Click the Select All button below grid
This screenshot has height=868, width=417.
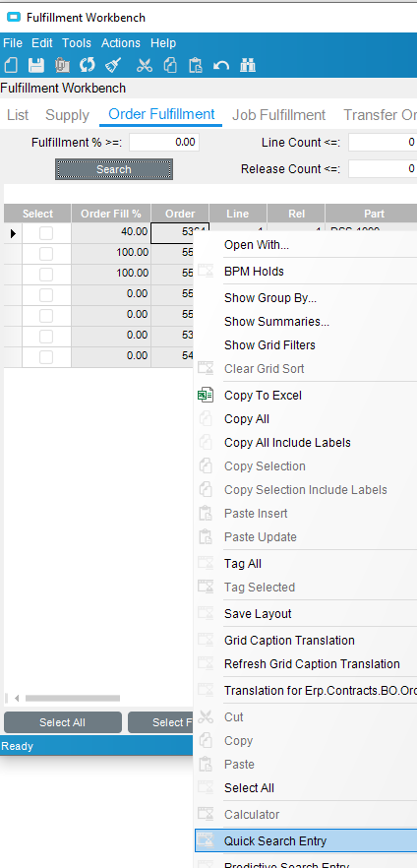pyautogui.click(x=63, y=722)
